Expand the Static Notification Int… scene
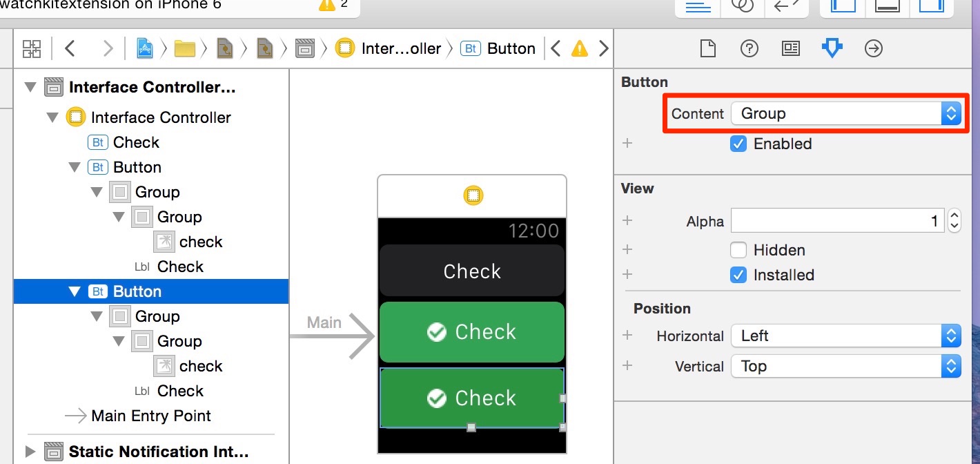Viewport: 980px width, 464px height. (x=30, y=452)
